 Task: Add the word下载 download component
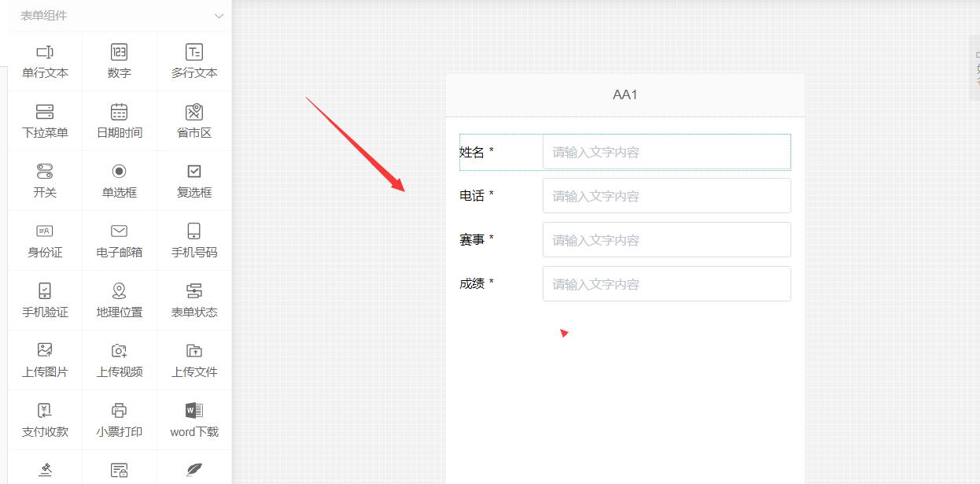194,420
